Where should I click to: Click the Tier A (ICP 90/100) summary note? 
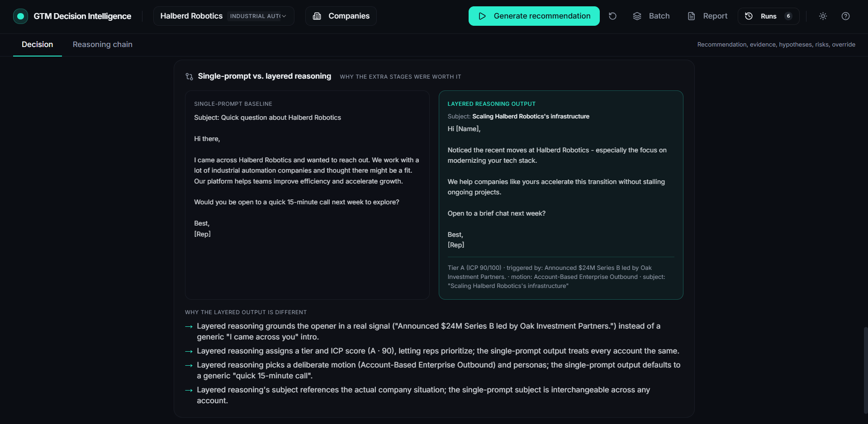point(560,277)
